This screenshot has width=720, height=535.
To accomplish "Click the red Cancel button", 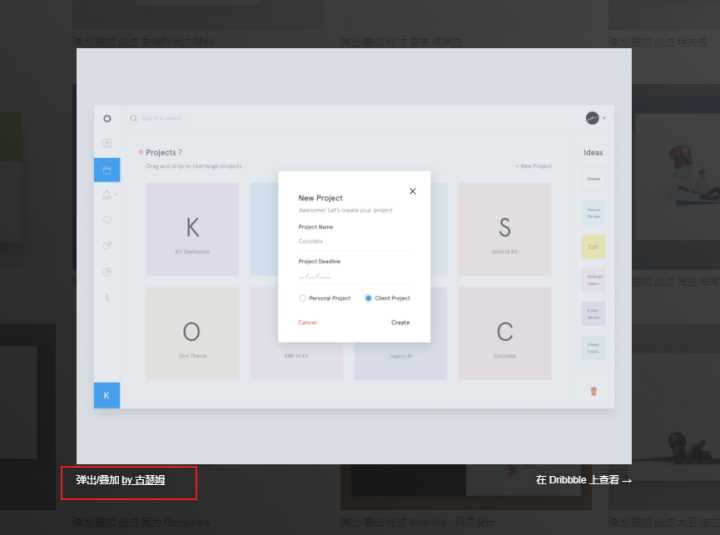I will [307, 322].
